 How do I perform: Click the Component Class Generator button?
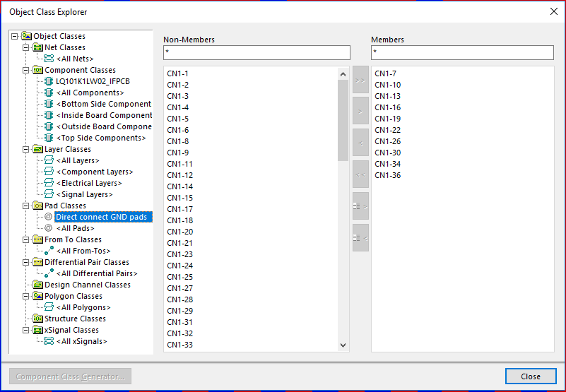pyautogui.click(x=71, y=376)
